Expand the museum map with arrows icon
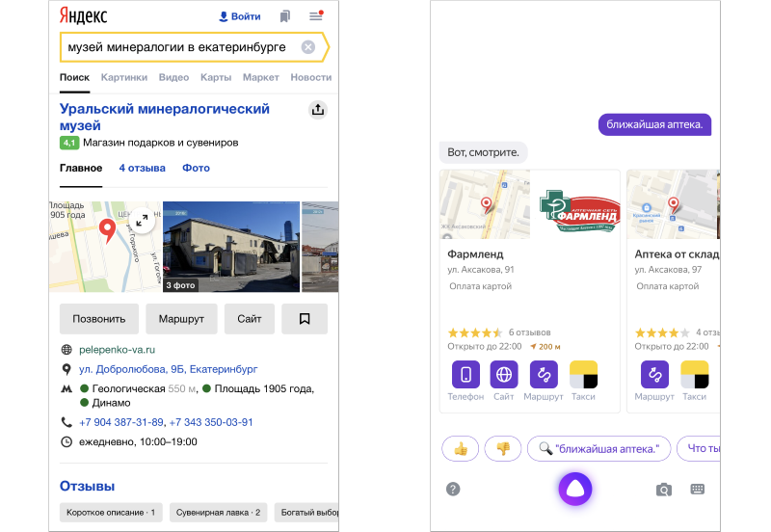The image size is (771, 532). point(142,221)
